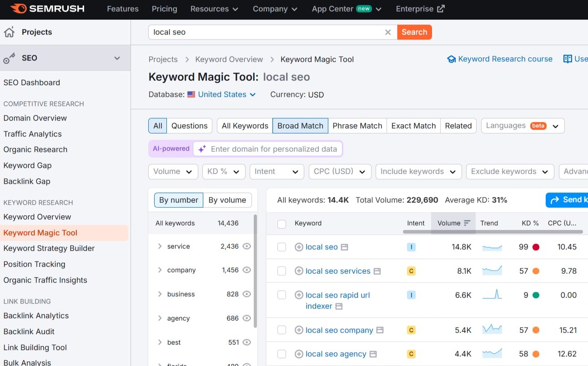Switch to By volume grouping
This screenshot has height=366, width=588.
click(x=227, y=200)
